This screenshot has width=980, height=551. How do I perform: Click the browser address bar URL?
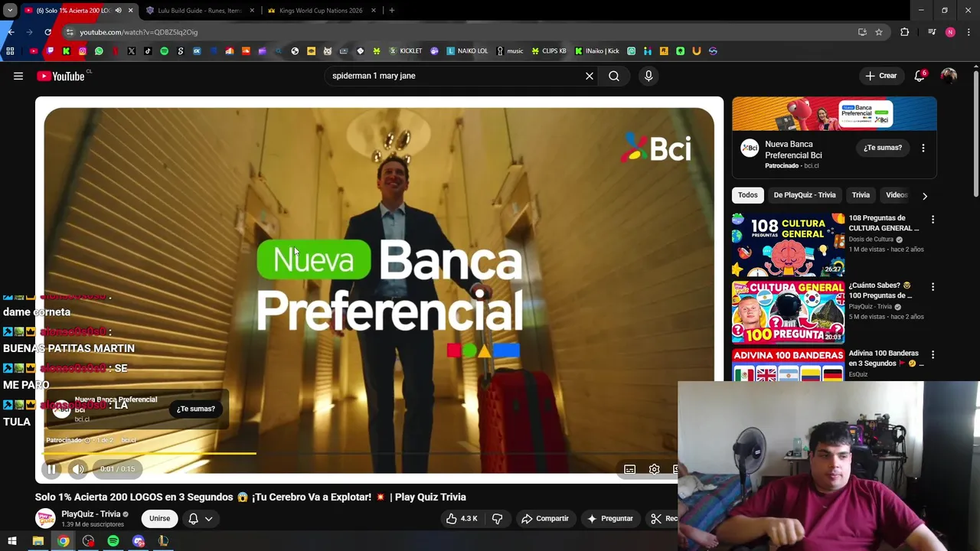pyautogui.click(x=139, y=32)
